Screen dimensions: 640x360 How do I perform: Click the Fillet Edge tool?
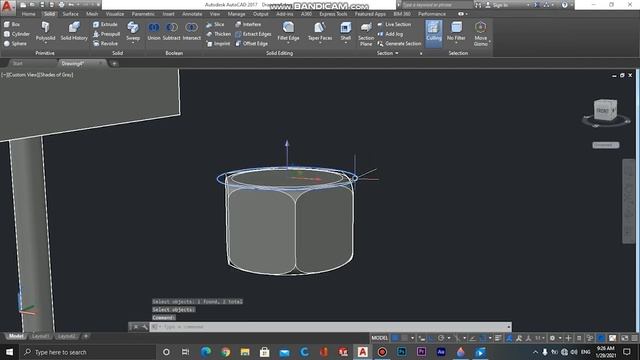click(x=288, y=31)
